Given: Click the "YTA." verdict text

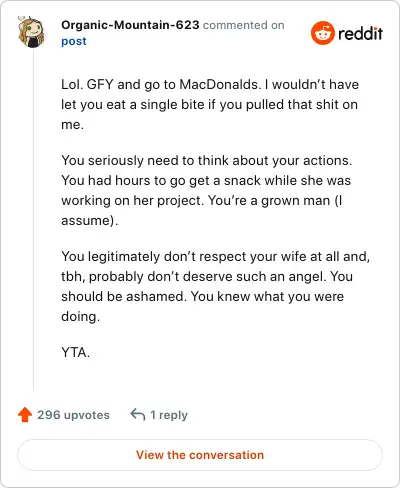Looking at the screenshot, I should click(x=76, y=352).
